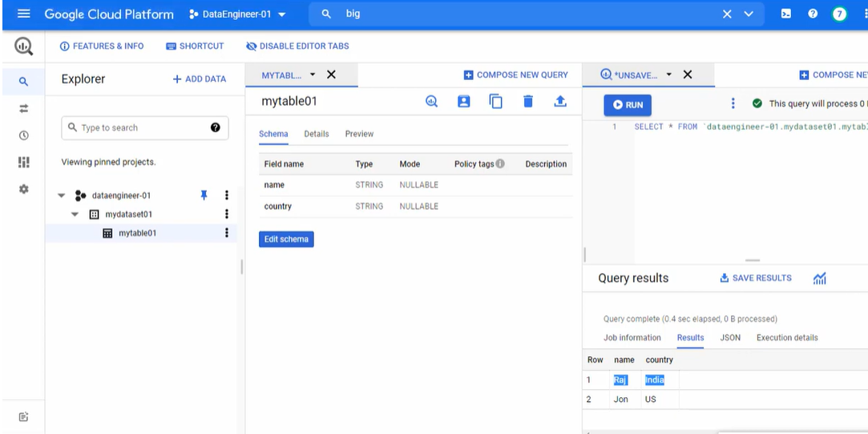This screenshot has width=868, height=434.
Task: Click the 'name' field row in schema
Action: [415, 185]
